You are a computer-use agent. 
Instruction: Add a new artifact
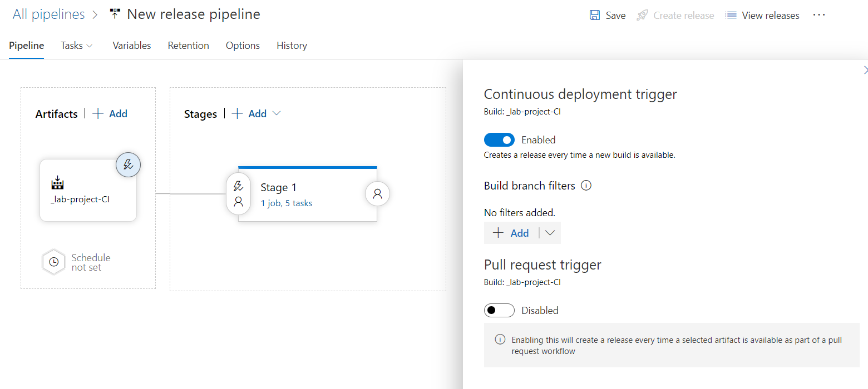(110, 114)
